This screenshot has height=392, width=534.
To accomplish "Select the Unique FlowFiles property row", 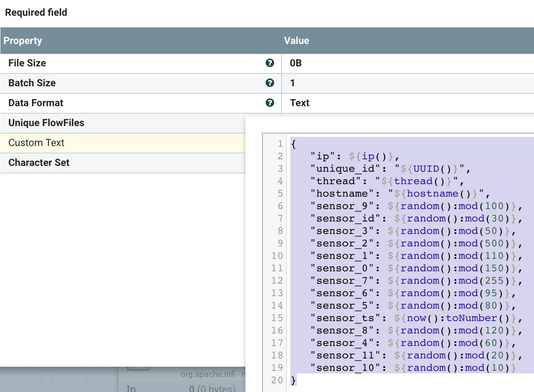I will click(x=125, y=123).
